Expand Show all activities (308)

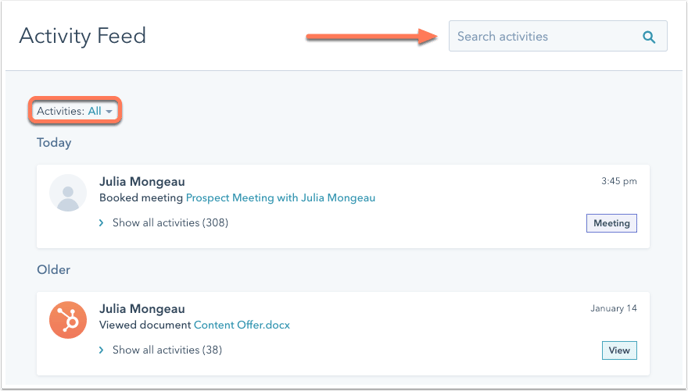170,223
